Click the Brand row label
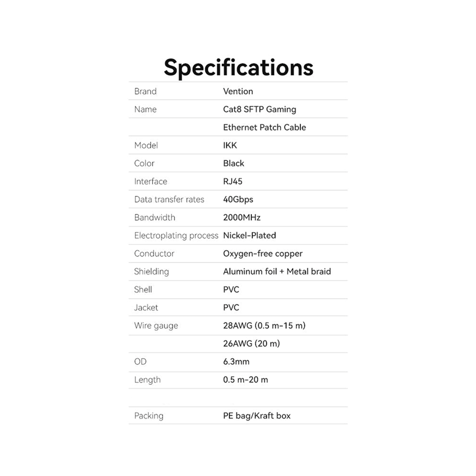 point(145,91)
